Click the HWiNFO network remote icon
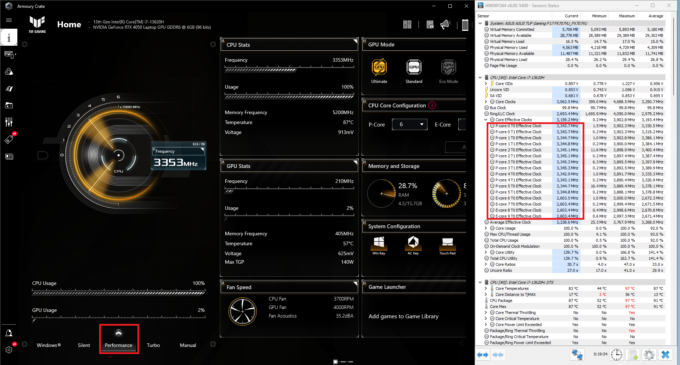680x365 pixels. pyautogui.click(x=577, y=355)
